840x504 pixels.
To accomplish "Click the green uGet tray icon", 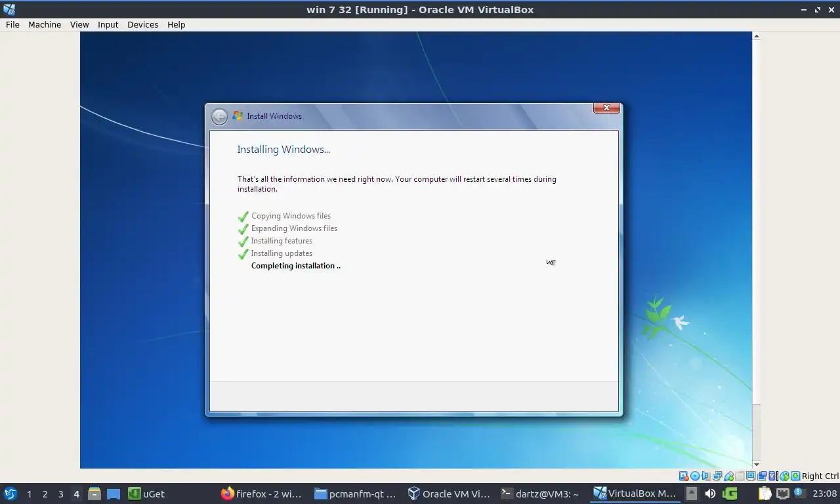I will (x=730, y=493).
